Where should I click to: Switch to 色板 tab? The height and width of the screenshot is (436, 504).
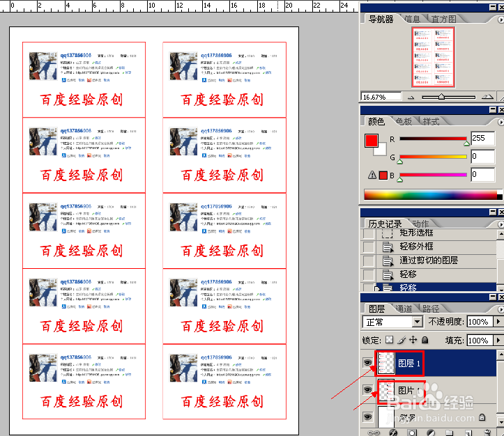(404, 122)
